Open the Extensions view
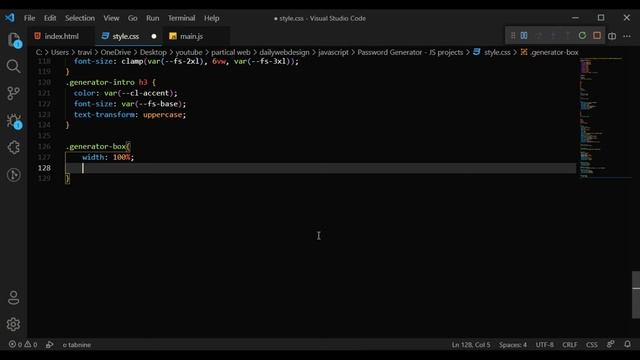Screen dimensions: 640x360 (x=13, y=147)
